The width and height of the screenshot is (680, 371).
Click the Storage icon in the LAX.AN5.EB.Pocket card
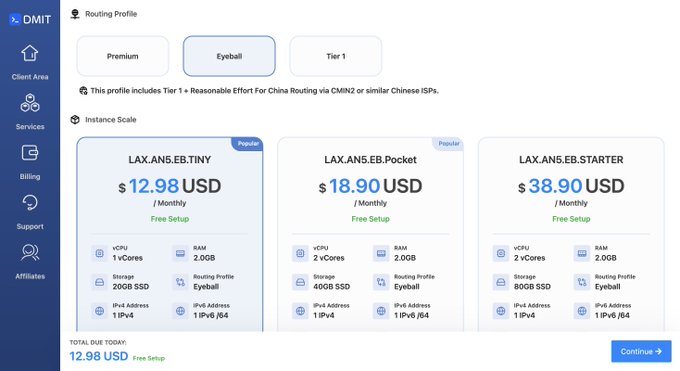click(300, 282)
